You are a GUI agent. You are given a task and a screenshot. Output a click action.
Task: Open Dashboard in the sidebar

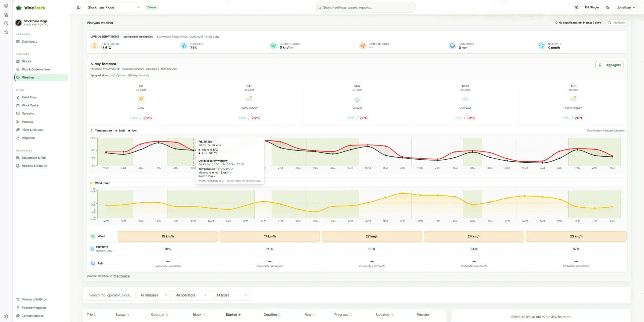click(x=41, y=42)
